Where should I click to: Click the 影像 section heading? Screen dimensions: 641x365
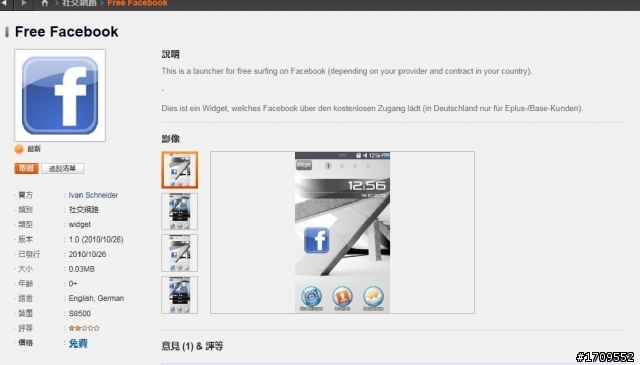pyautogui.click(x=170, y=139)
